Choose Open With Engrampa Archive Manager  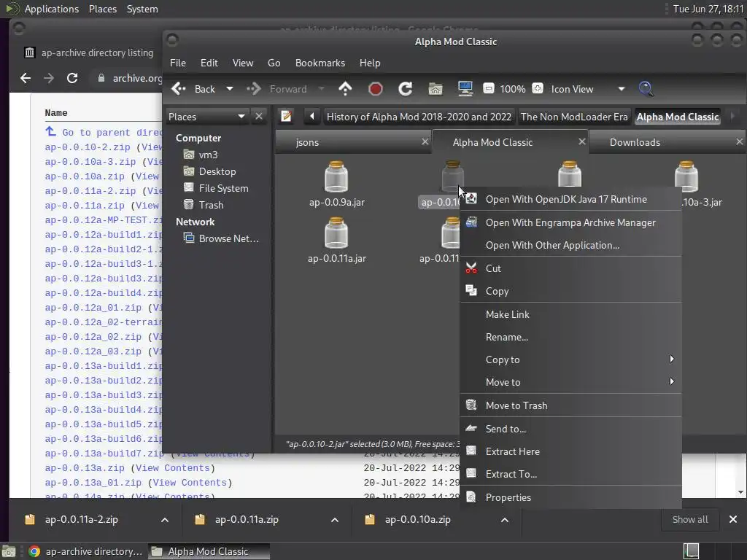[570, 222]
